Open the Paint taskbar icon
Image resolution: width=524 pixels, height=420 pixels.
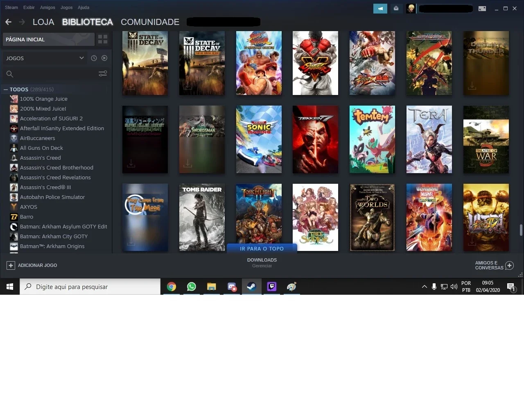tap(291, 287)
